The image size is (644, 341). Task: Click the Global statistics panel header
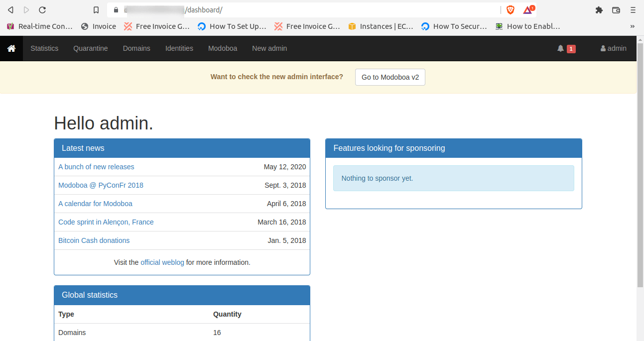[x=182, y=295]
